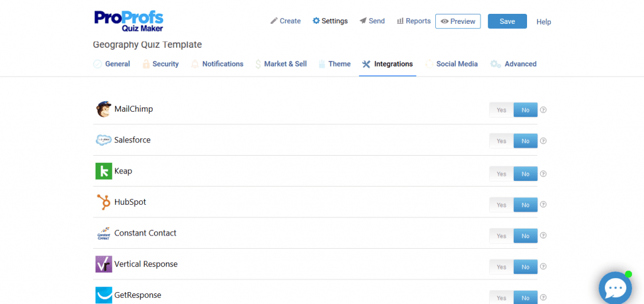Viewport: 644px width, 304px height.
Task: Click the Geography Quiz Template title
Action: [147, 45]
